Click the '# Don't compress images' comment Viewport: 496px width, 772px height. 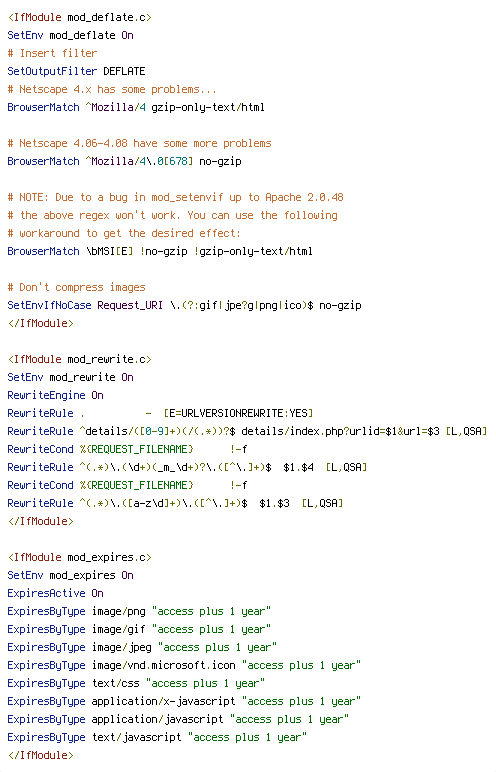[x=76, y=288]
